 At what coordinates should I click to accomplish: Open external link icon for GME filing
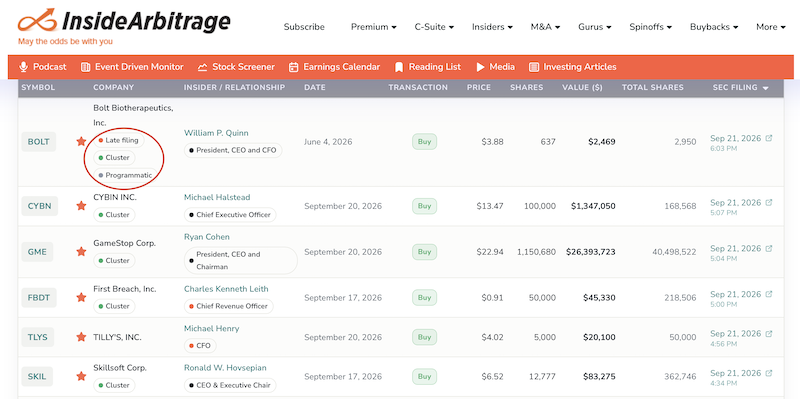pos(769,248)
